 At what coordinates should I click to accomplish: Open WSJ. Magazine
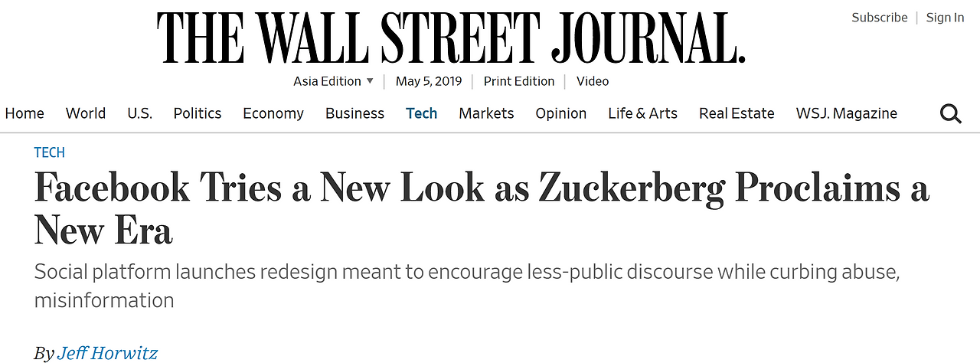pos(846,113)
